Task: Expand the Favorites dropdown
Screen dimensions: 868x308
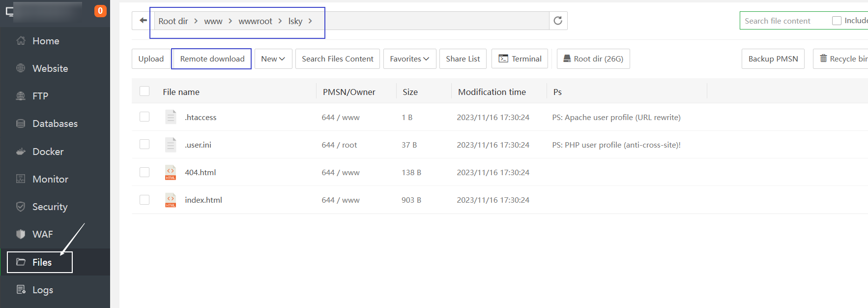Action: click(x=409, y=59)
